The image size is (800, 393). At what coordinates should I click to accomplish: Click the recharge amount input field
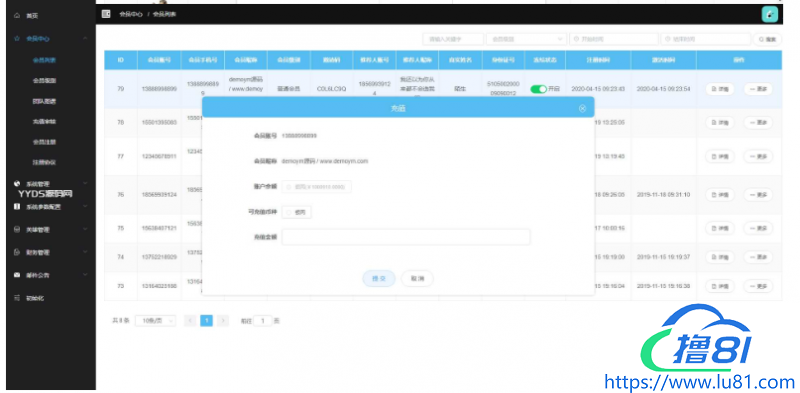click(x=406, y=237)
